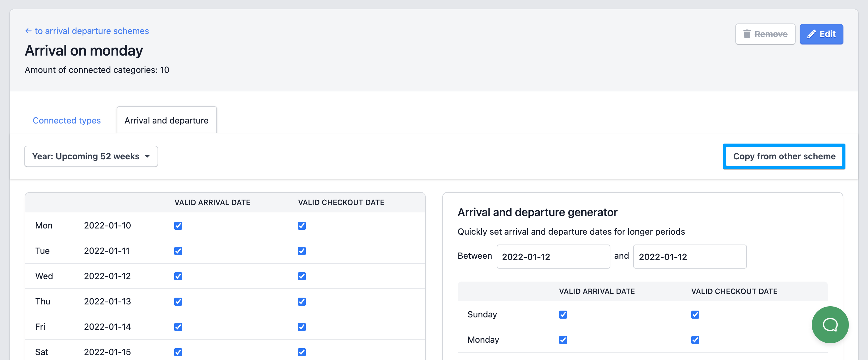868x360 pixels.
Task: Toggle valid checkout date for Tue 2022-01-11
Action: pos(301,251)
